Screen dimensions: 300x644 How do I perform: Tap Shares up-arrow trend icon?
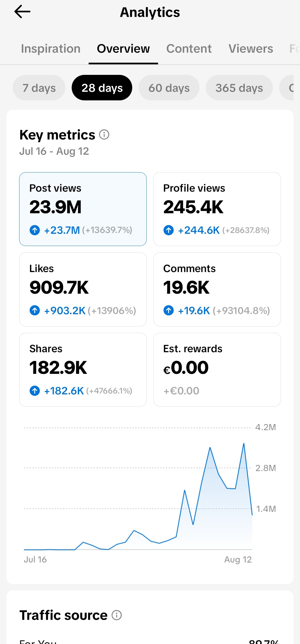point(35,391)
